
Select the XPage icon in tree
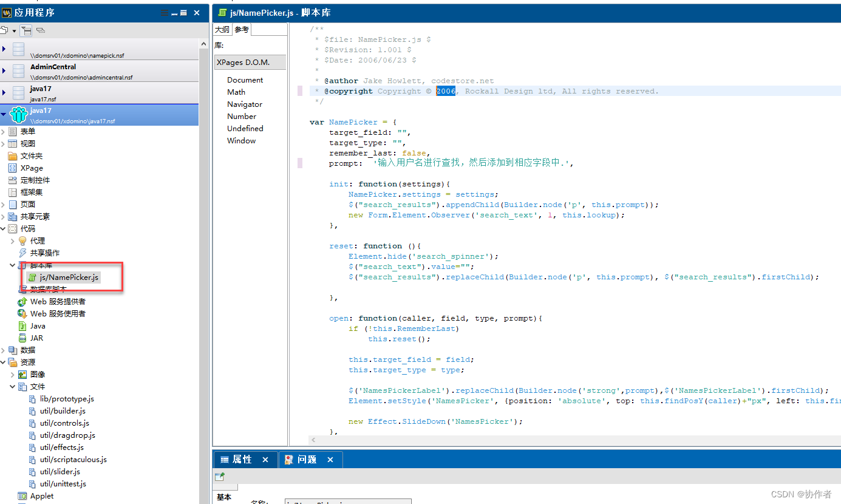[13, 168]
